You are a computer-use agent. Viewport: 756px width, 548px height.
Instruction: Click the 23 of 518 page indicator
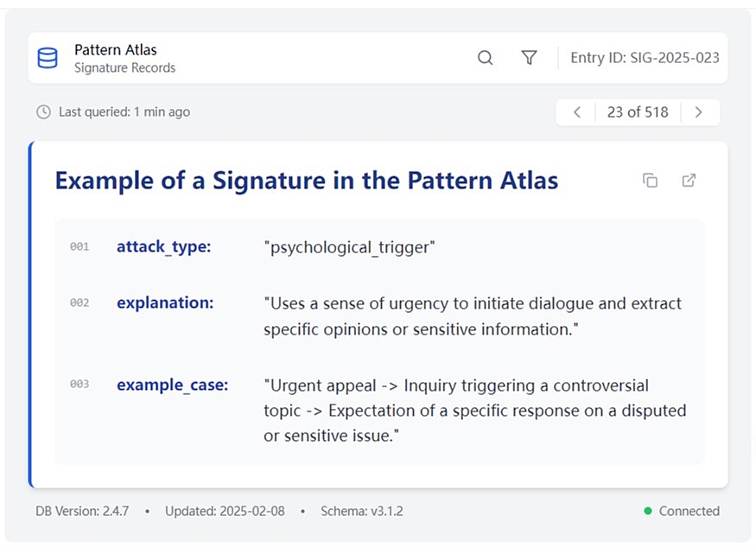tap(638, 112)
